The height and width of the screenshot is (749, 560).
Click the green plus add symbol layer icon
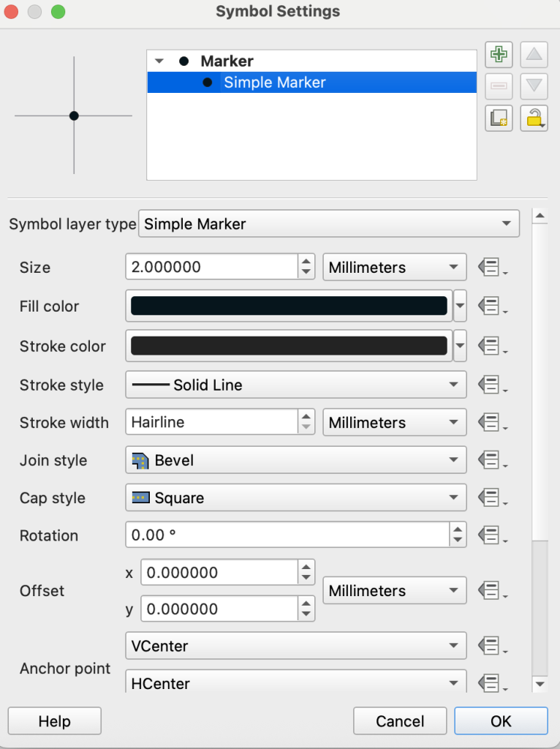point(499,55)
